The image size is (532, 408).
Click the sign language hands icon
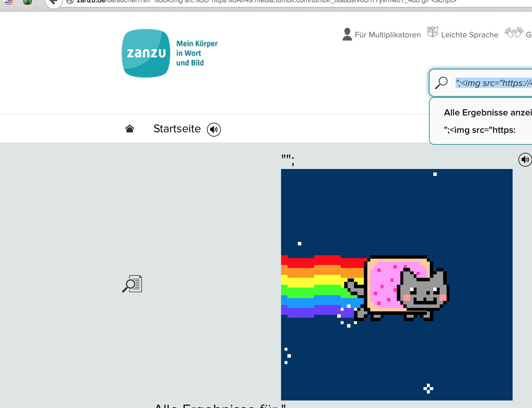pos(514,32)
